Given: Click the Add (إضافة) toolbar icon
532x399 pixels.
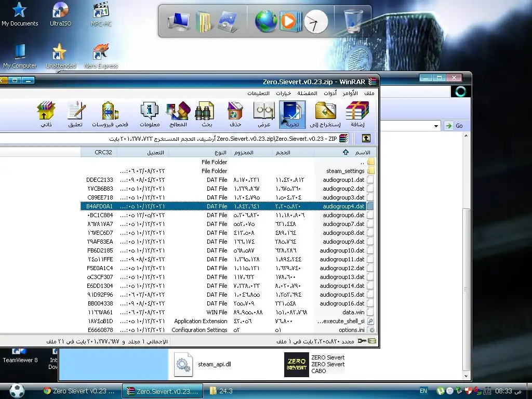Looking at the screenshot, I should 357,115.
